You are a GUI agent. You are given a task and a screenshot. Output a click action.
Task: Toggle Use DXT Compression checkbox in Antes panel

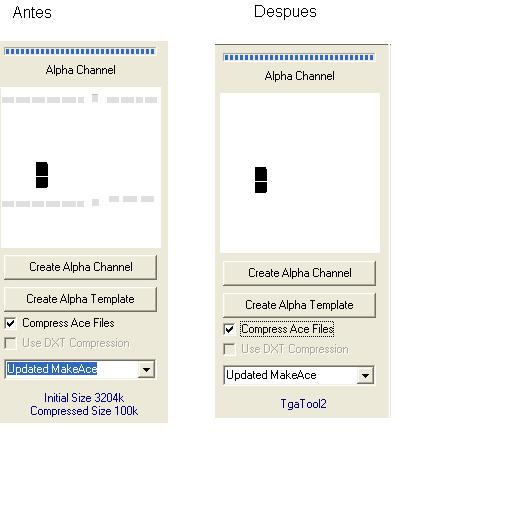tap(10, 343)
